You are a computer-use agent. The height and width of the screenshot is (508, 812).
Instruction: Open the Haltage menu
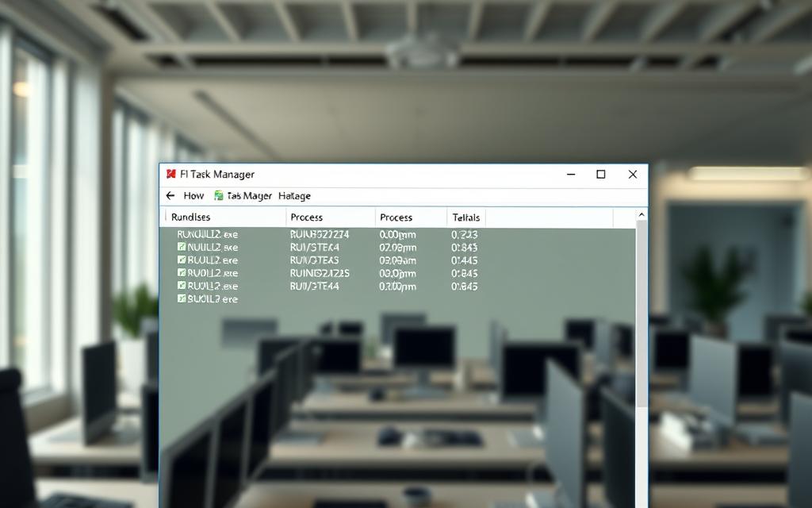tap(294, 196)
